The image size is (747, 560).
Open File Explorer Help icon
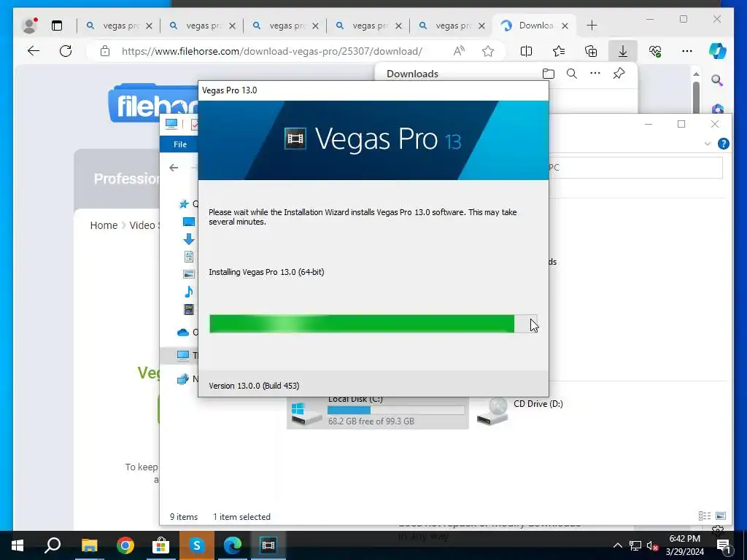(723, 144)
